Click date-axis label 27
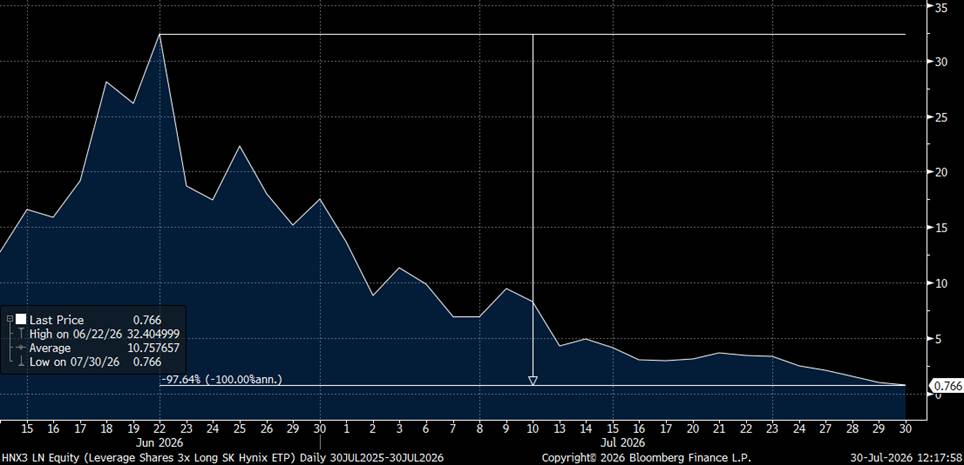Screen dimensions: 964x465 pyautogui.click(x=825, y=428)
